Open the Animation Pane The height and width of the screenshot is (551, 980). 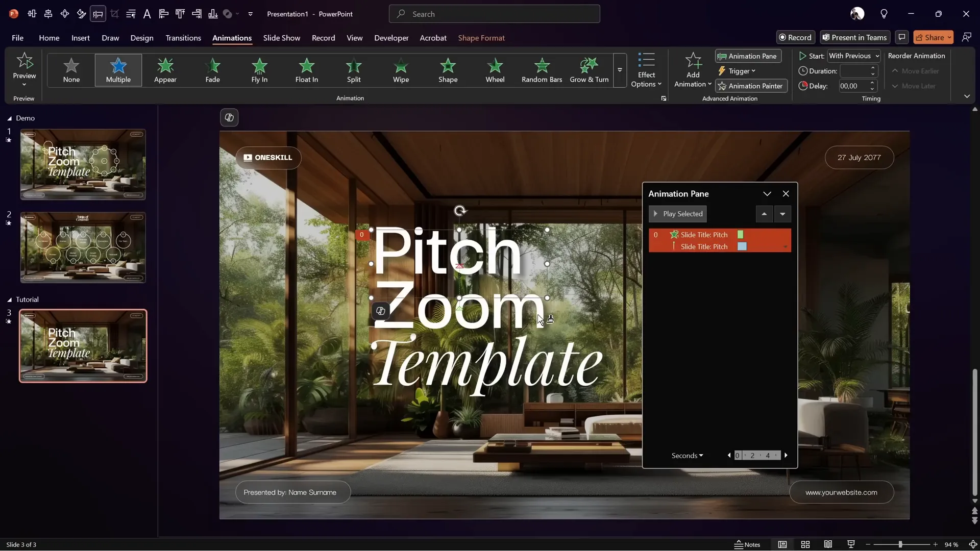tap(747, 56)
